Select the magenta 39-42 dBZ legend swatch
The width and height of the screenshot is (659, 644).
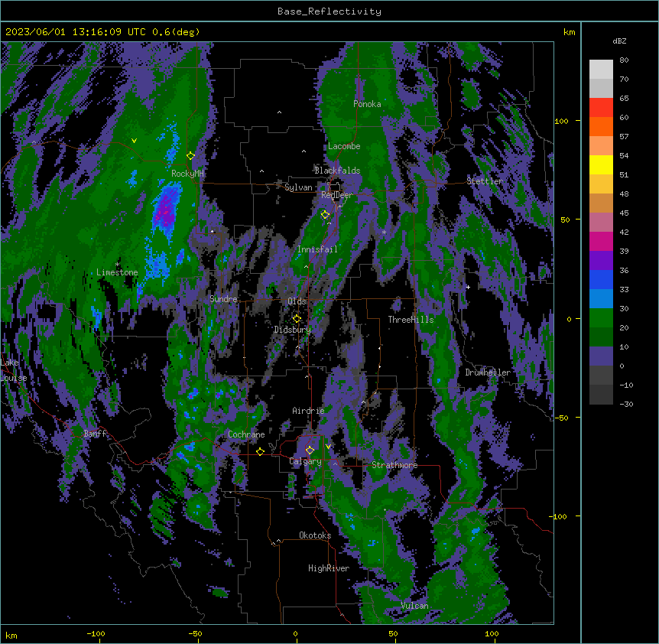tap(601, 241)
